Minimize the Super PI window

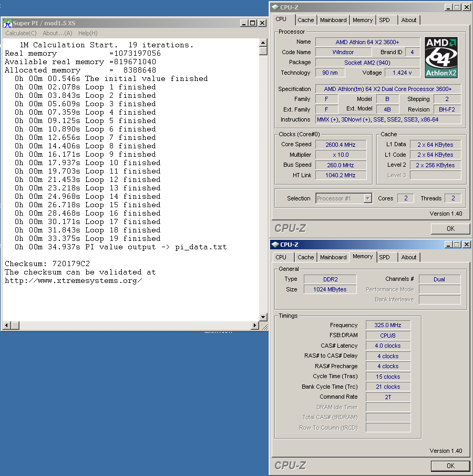click(244, 23)
